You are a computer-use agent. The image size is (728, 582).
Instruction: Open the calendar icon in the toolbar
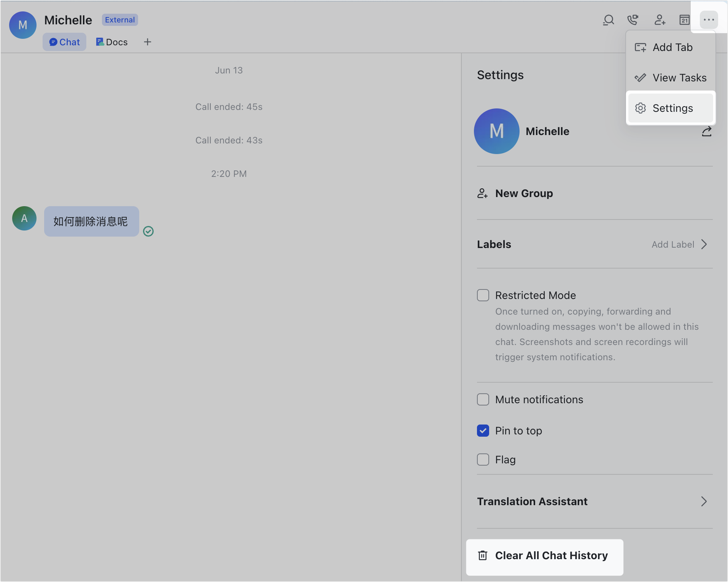click(x=684, y=20)
